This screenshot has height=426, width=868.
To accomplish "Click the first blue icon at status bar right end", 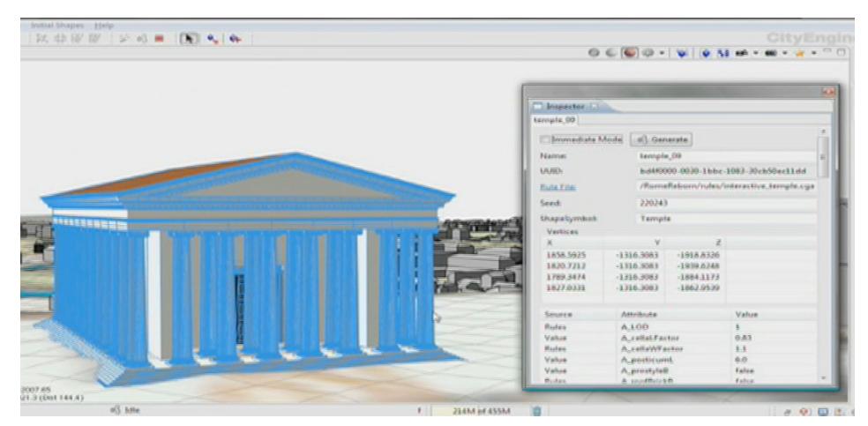I will tap(823, 412).
